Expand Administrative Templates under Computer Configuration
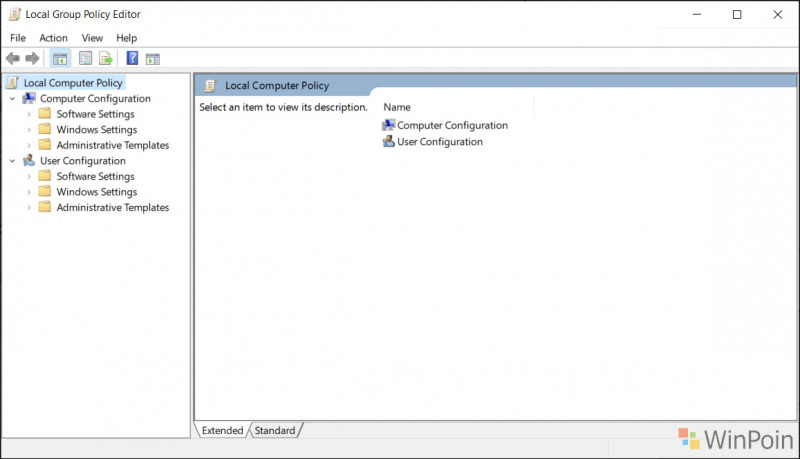This screenshot has width=800, height=459. click(x=29, y=145)
